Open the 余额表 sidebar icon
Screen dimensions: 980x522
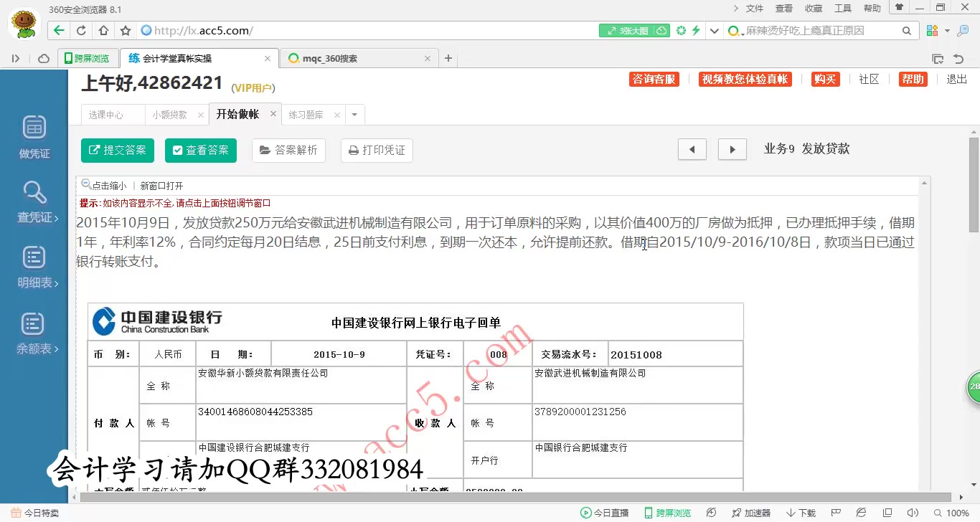33,330
